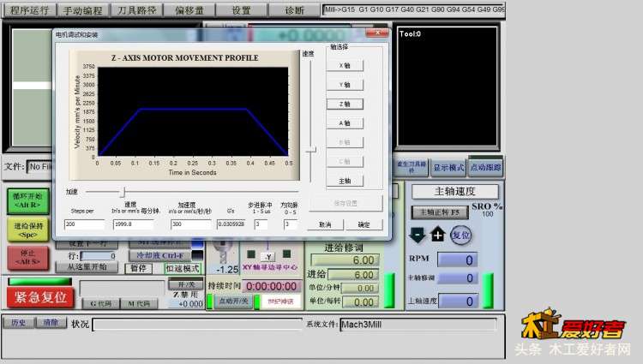Click the G's field showing 0.0305928
Screen dimensions: 643x364
231,224
